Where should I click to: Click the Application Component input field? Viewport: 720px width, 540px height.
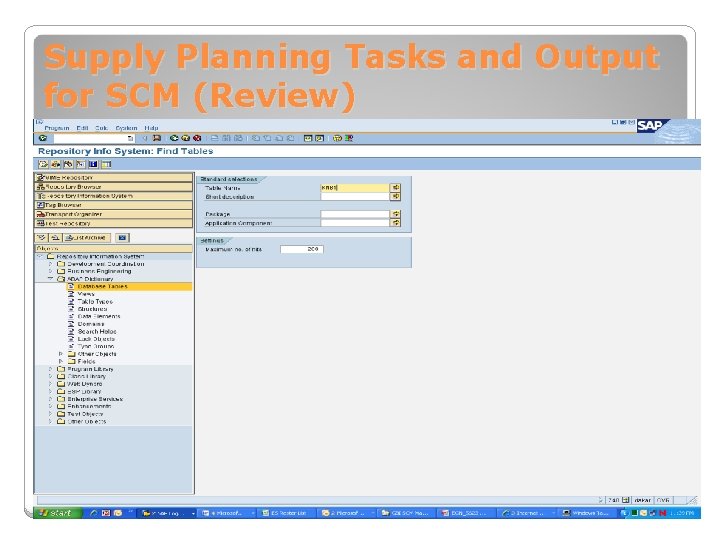(x=355, y=223)
